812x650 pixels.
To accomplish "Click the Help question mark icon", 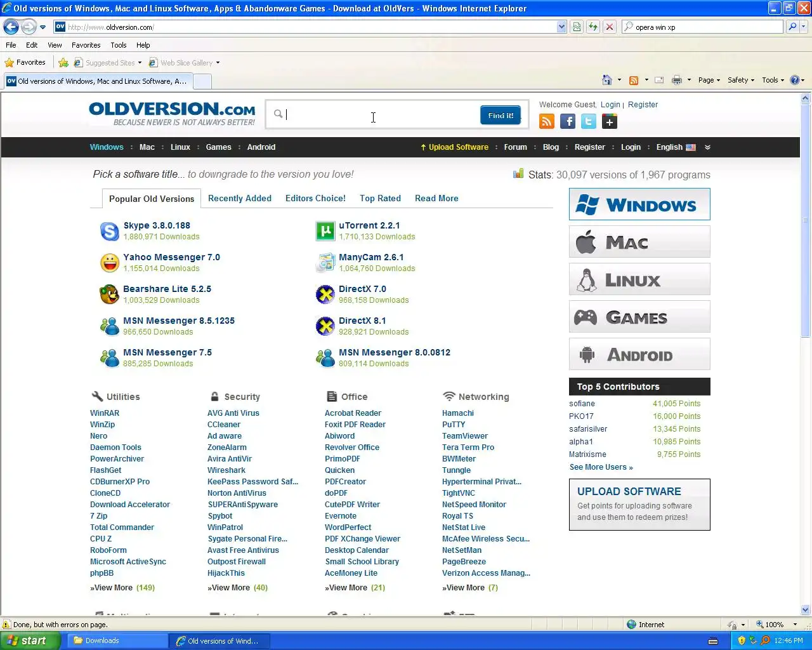I will [795, 80].
